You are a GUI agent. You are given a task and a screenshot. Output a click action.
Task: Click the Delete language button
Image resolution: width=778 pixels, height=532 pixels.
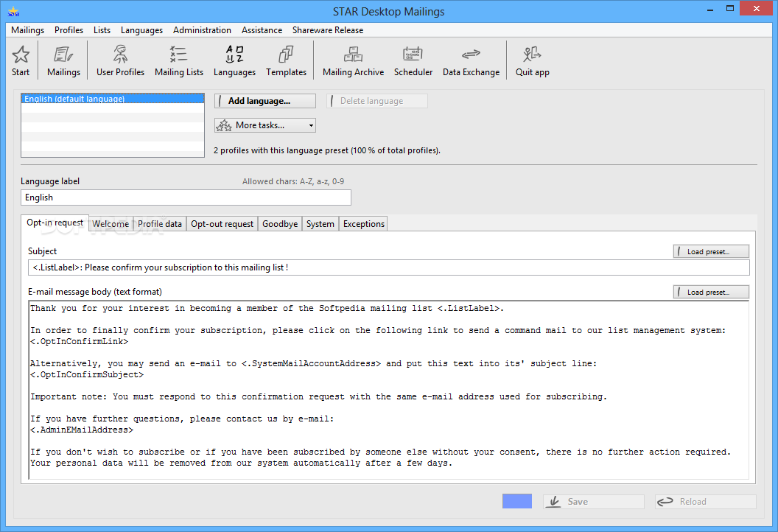click(377, 101)
